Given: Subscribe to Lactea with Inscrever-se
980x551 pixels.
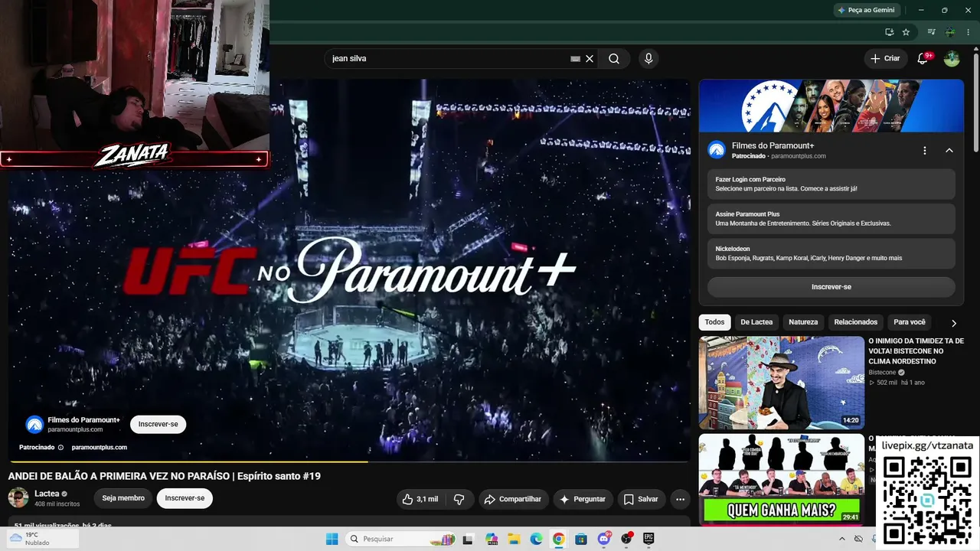Looking at the screenshot, I should (x=185, y=498).
